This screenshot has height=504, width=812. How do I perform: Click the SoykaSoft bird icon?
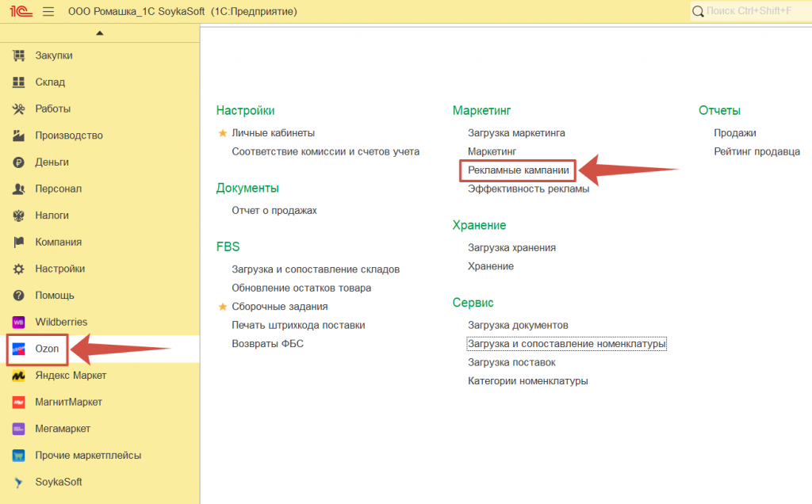click(x=19, y=482)
